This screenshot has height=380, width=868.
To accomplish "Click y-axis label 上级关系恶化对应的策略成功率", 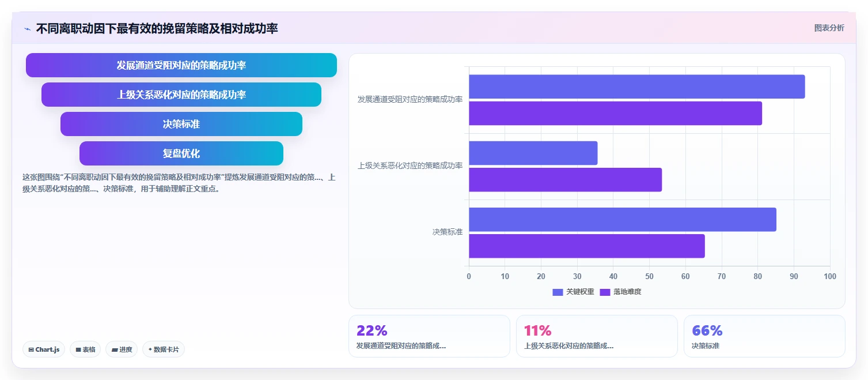I will (x=410, y=165).
